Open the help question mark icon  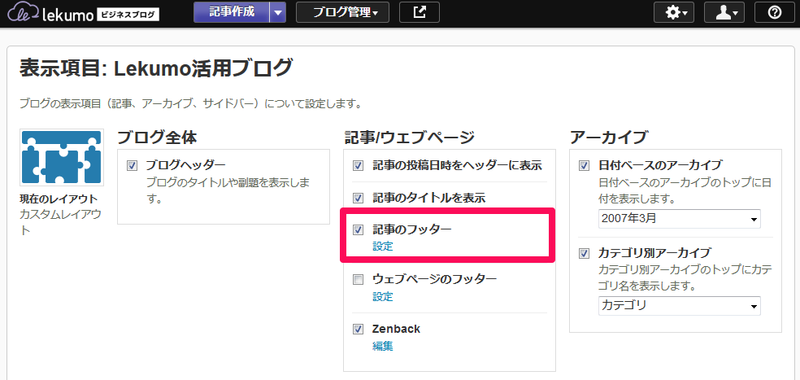pyautogui.click(x=774, y=13)
